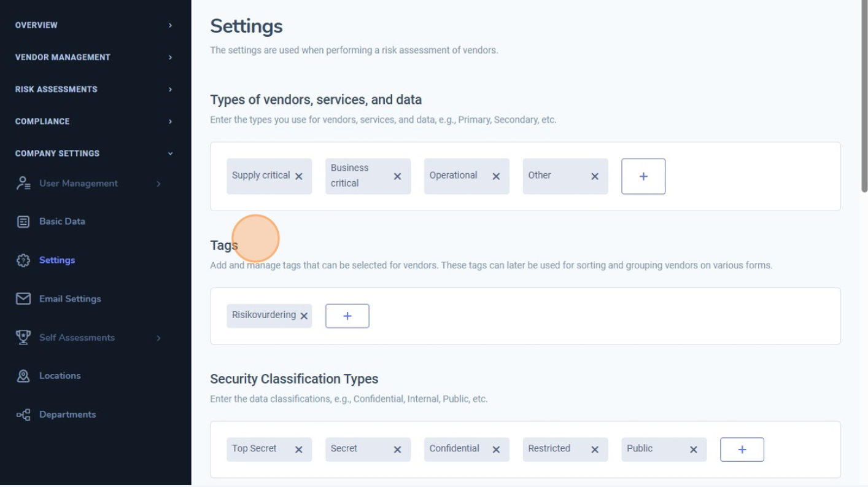Add a new vendor type with plus button

(643, 177)
